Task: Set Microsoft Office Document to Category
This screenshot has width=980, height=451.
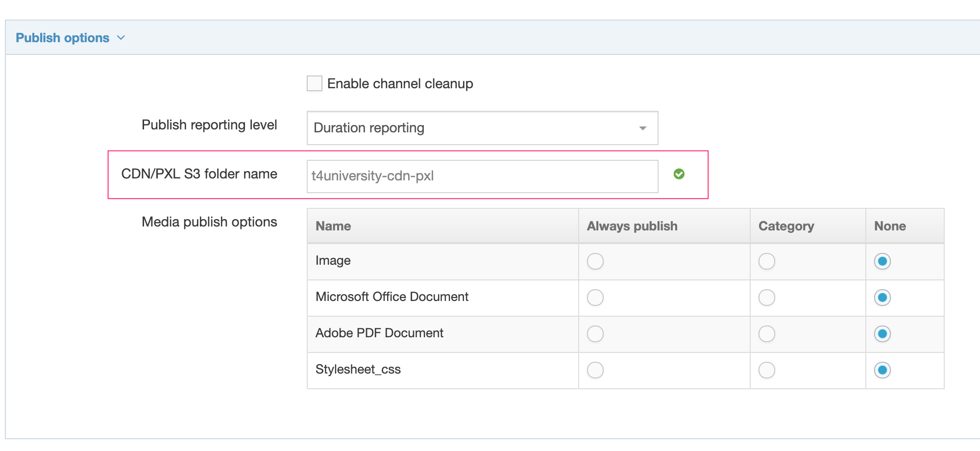Action: [766, 298]
